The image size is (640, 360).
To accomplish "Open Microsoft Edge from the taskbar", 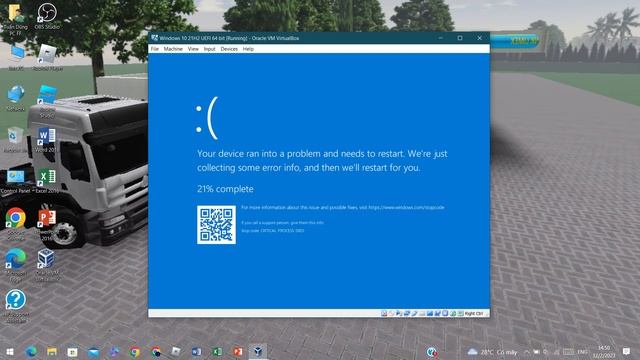I will pos(31,351).
